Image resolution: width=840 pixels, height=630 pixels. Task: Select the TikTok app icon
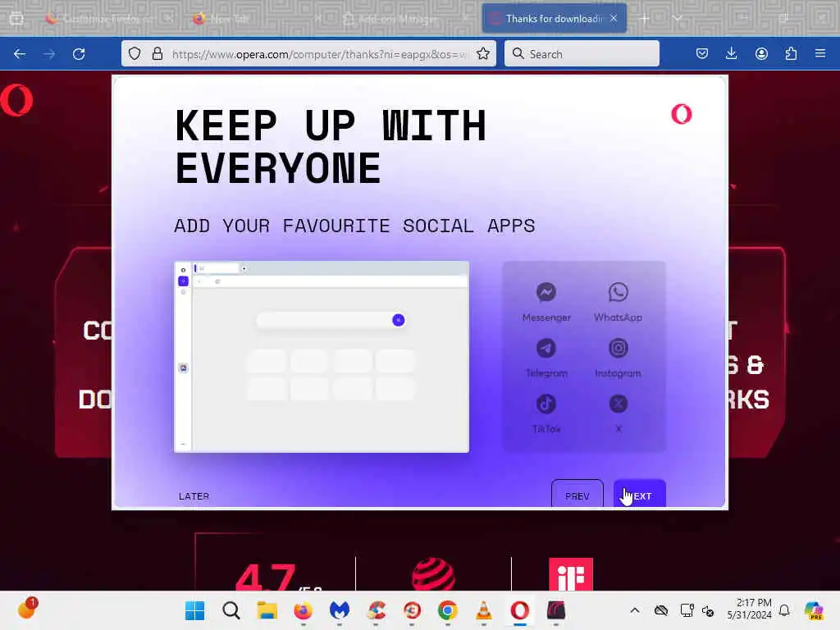(x=546, y=404)
